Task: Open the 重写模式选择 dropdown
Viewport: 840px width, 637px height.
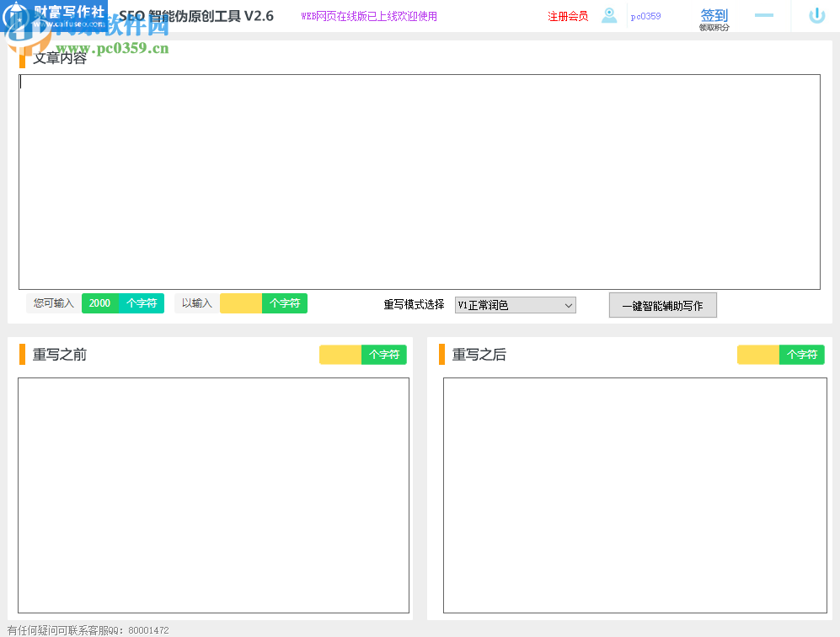Action: pyautogui.click(x=515, y=305)
